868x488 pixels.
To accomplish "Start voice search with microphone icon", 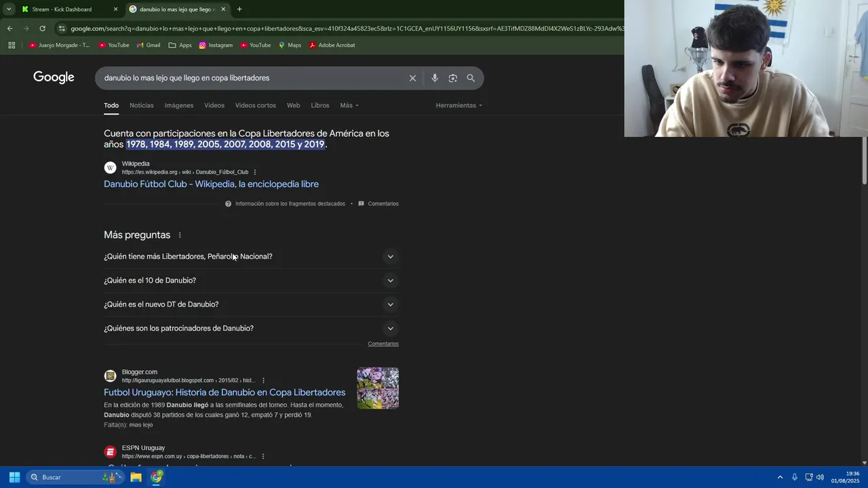I will pyautogui.click(x=435, y=78).
